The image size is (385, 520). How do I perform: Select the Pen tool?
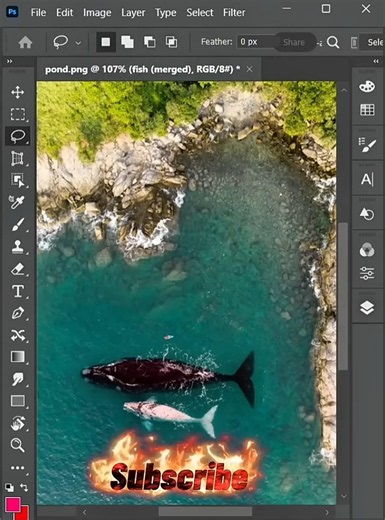pyautogui.click(x=18, y=313)
